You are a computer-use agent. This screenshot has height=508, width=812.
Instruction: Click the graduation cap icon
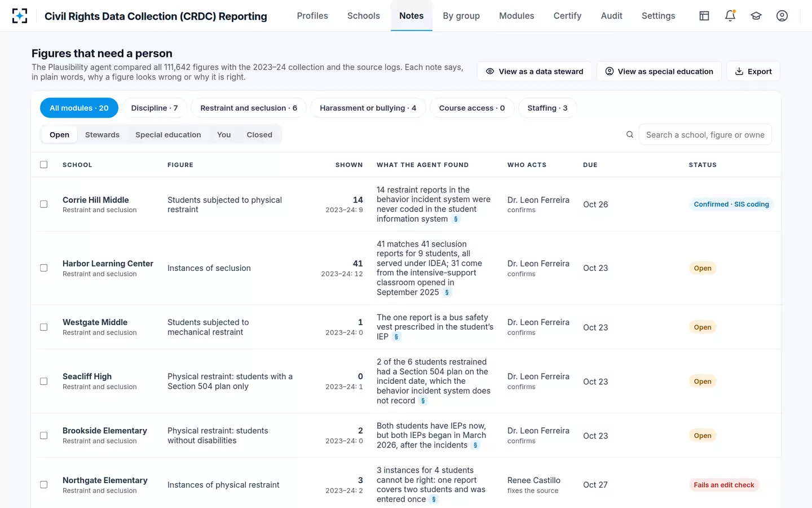click(x=756, y=16)
